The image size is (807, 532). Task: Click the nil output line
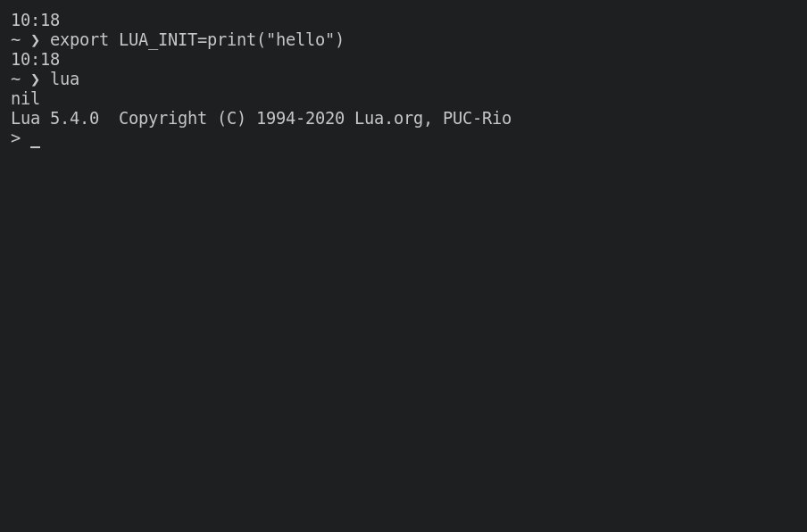tap(25, 99)
